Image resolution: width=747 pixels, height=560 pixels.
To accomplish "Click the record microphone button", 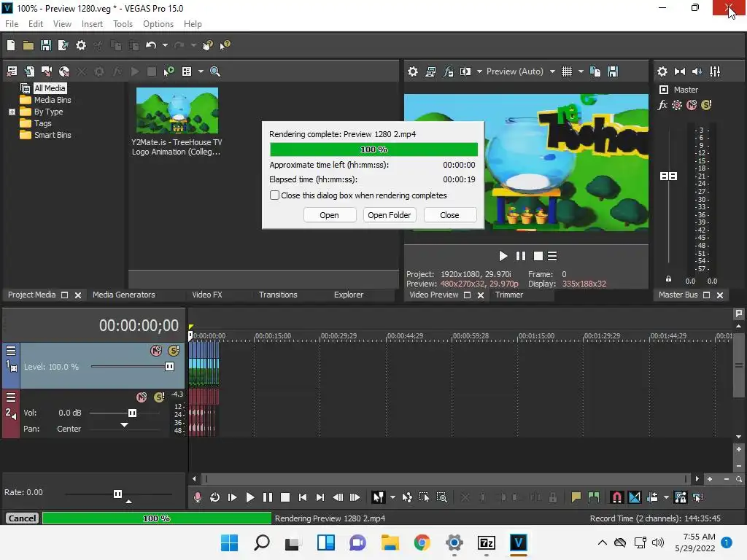I will click(197, 497).
